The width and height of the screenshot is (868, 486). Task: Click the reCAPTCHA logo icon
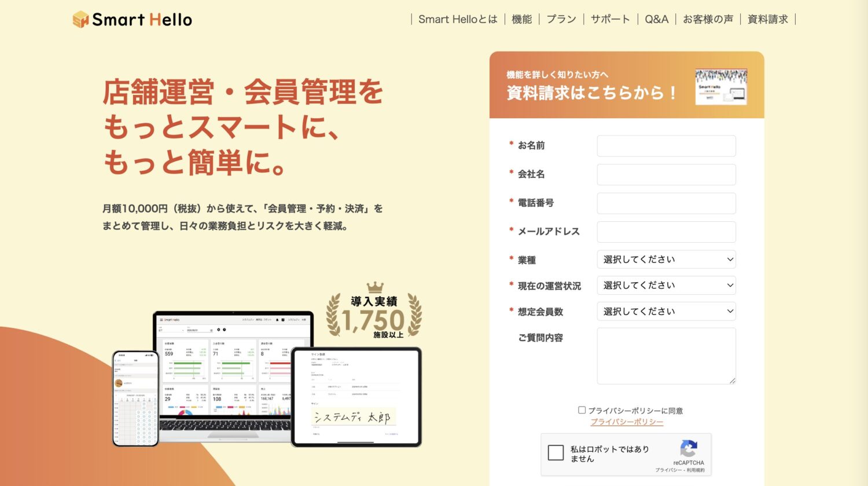688,448
